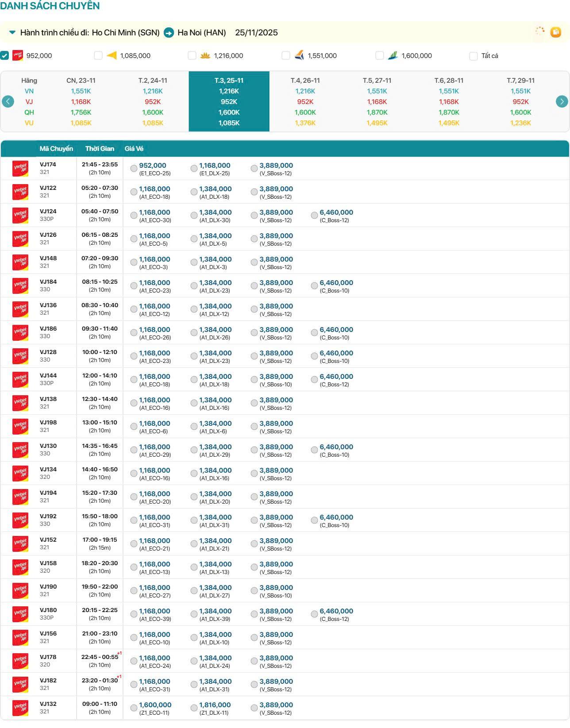570x728 pixels.
Task: Click the 'Giá Vé' column header
Action: click(x=134, y=149)
